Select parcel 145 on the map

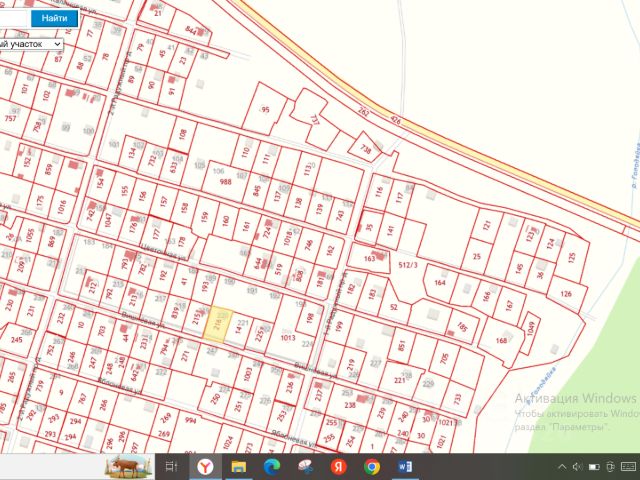click(519, 269)
